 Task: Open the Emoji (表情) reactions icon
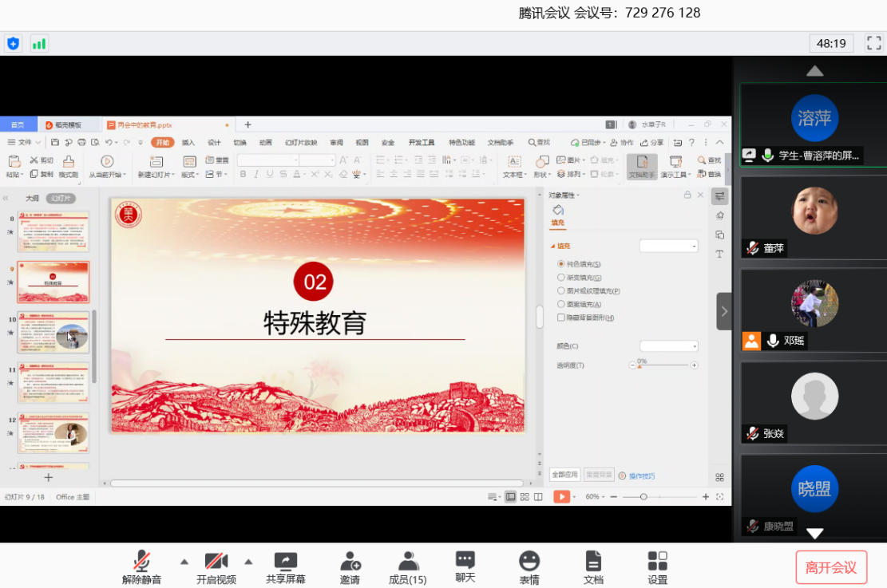[x=529, y=561]
